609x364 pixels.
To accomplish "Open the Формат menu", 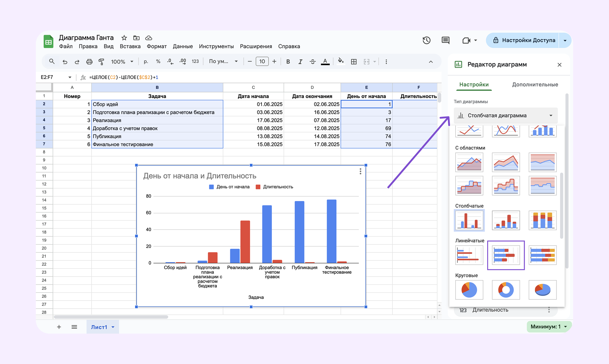I will pyautogui.click(x=157, y=46).
